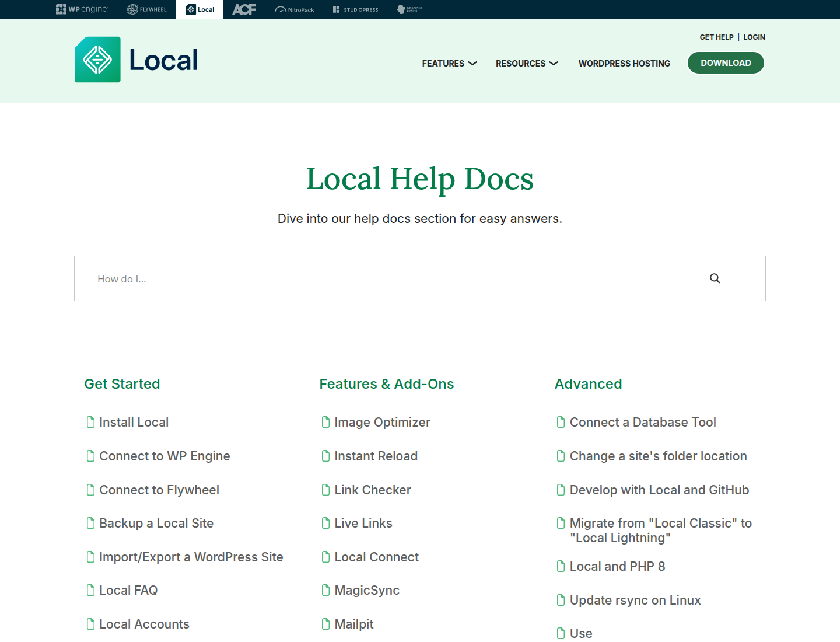Open the Flywheel brand link
The height and width of the screenshot is (642, 840).
[x=147, y=9]
